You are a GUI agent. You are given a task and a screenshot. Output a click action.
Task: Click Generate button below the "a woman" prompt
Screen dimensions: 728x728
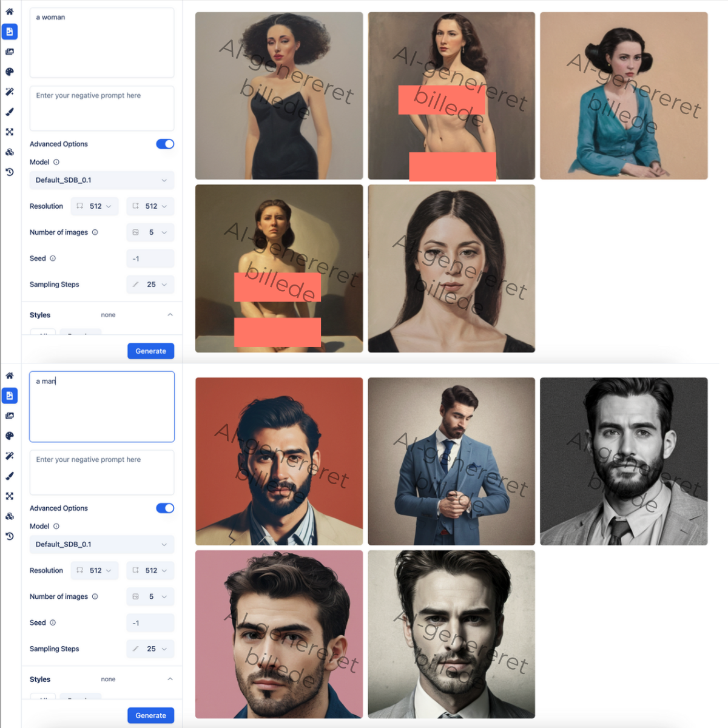pyautogui.click(x=150, y=351)
